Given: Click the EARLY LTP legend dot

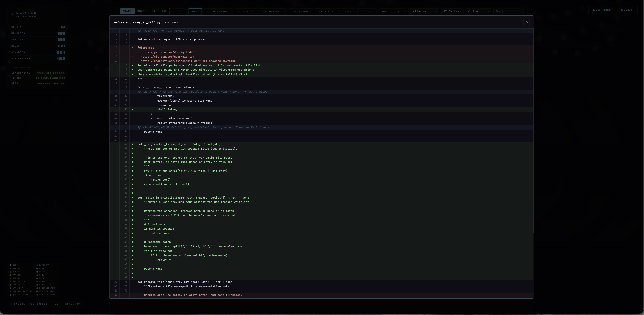Looking at the screenshot, I should tap(37, 285).
